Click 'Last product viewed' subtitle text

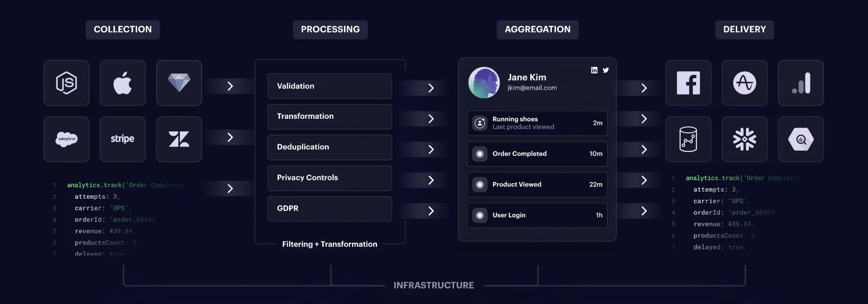tap(524, 127)
